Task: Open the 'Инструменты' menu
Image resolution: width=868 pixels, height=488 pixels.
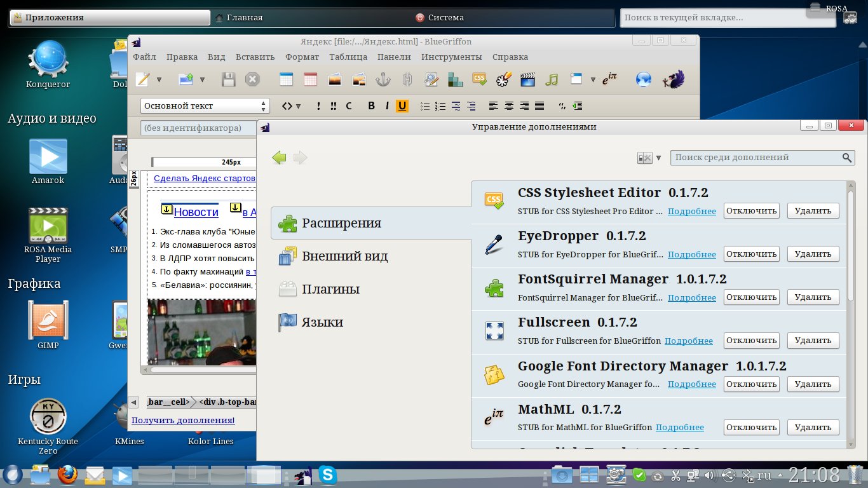Action: pos(451,57)
